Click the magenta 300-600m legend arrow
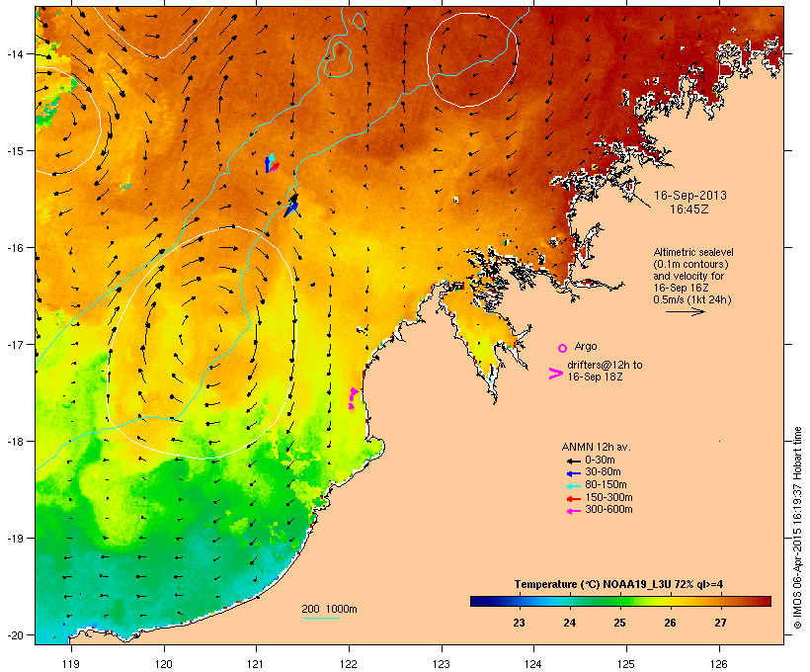 coord(573,511)
